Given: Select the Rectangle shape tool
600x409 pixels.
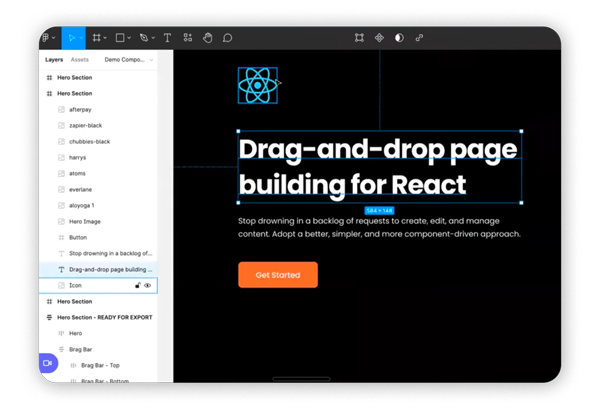Looking at the screenshot, I should (x=120, y=38).
